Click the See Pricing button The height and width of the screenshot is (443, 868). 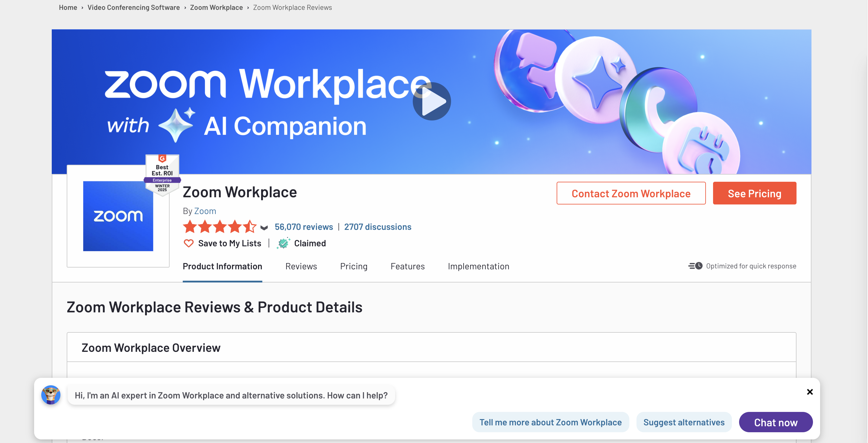(754, 193)
